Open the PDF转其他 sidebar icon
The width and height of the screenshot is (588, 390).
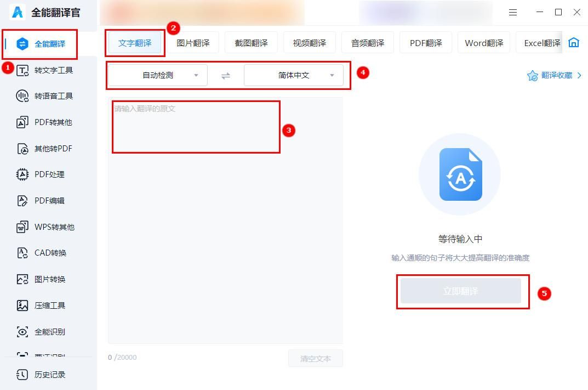click(22, 122)
